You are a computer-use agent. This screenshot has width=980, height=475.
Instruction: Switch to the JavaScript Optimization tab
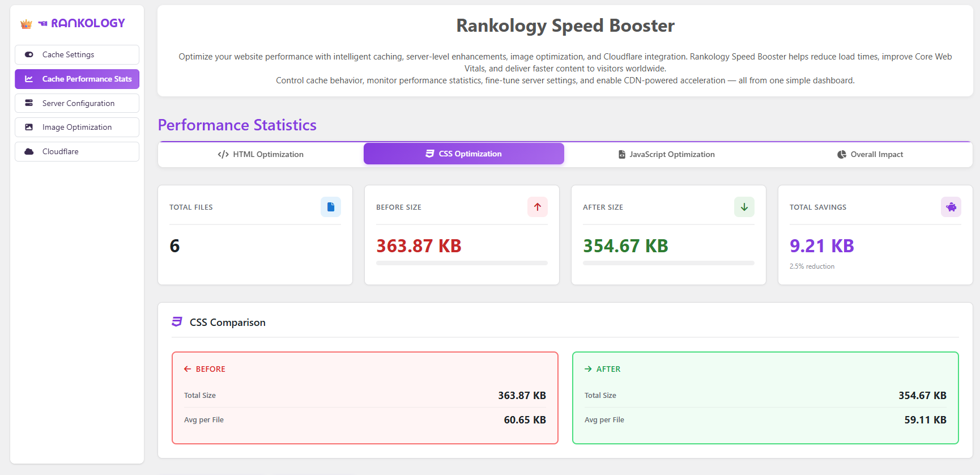pyautogui.click(x=667, y=154)
